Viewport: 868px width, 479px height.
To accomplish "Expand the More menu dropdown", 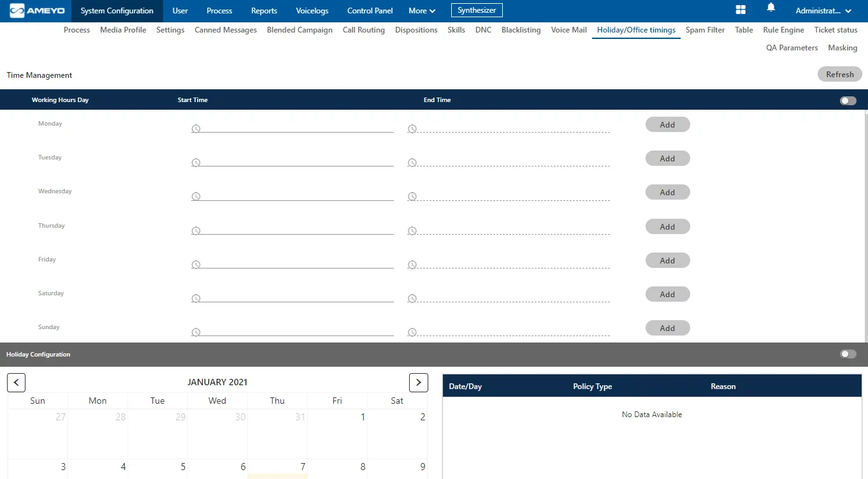I will click(x=422, y=11).
